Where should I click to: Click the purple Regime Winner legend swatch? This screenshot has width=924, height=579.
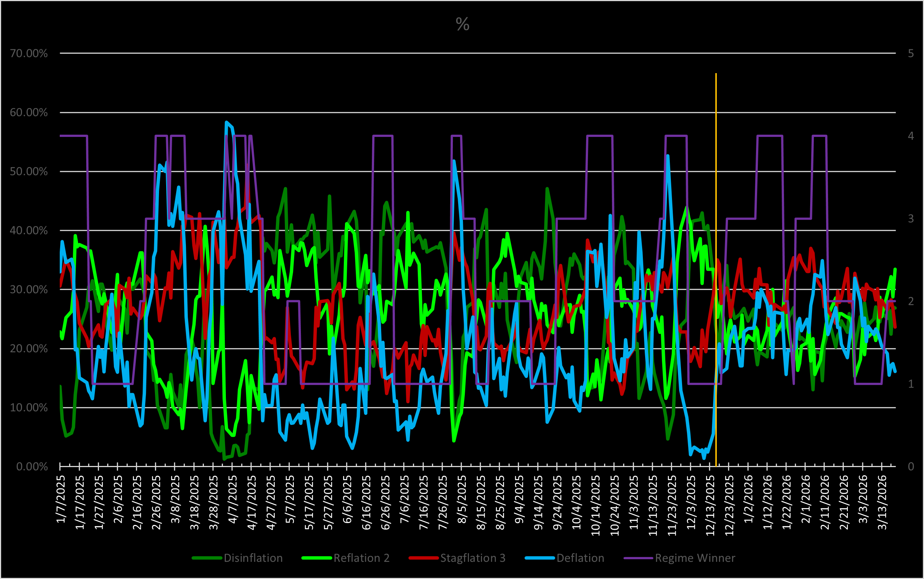pyautogui.click(x=638, y=558)
